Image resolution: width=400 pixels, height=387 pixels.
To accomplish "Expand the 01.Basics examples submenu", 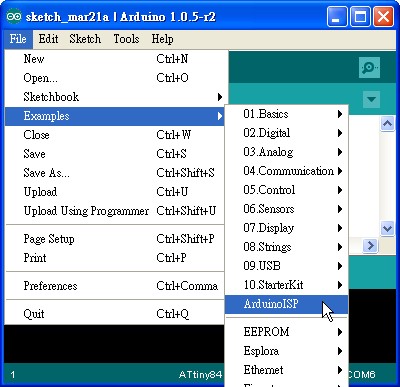I will (x=287, y=114).
